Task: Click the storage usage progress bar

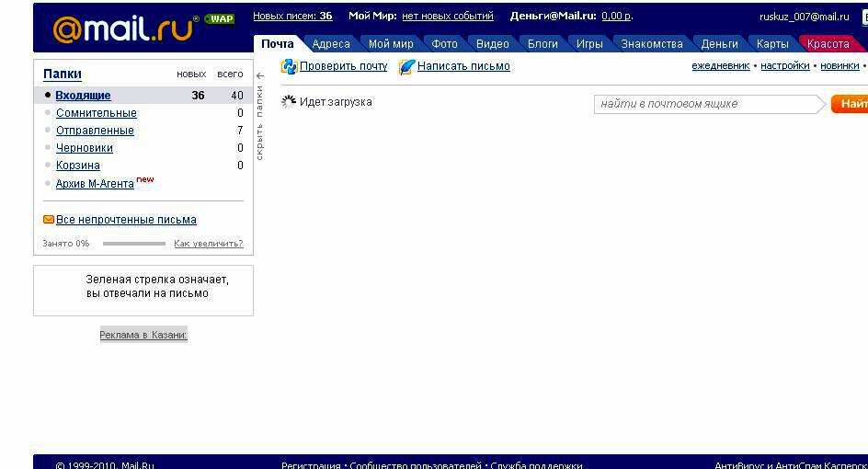Action: [x=133, y=244]
